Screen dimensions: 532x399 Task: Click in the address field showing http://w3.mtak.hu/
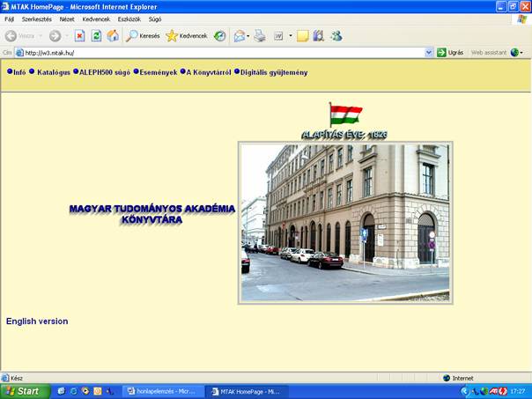click(224, 53)
